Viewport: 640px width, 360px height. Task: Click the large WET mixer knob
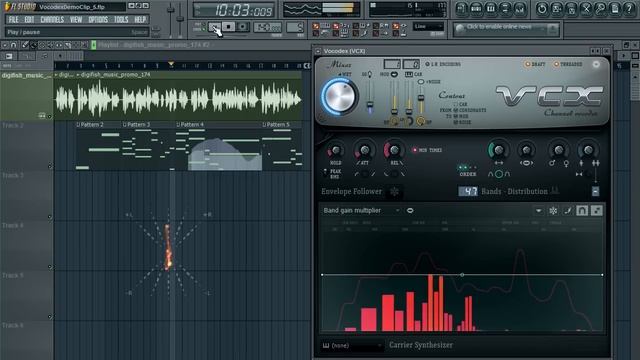339,96
